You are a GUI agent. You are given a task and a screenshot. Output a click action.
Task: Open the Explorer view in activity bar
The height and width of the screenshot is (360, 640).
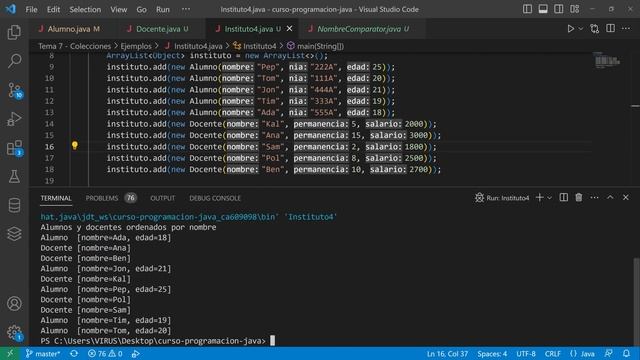14,32
